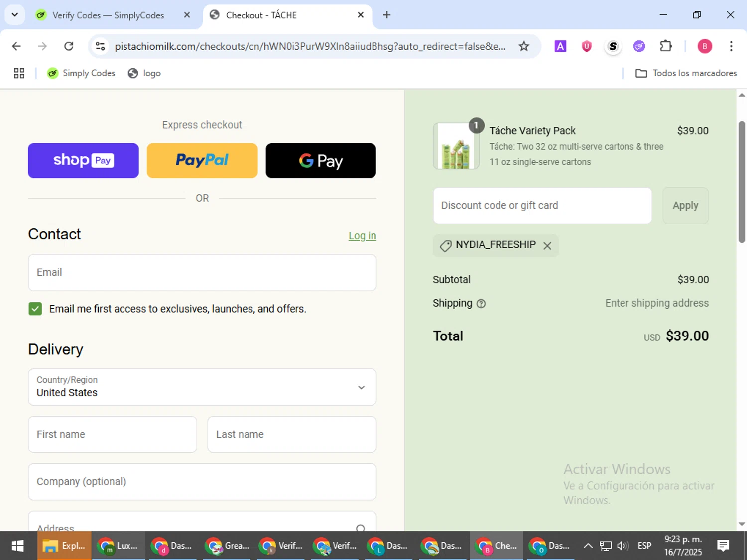Viewport: 747px width, 560px height.
Task: Open site information icon in address bar
Action: click(100, 46)
